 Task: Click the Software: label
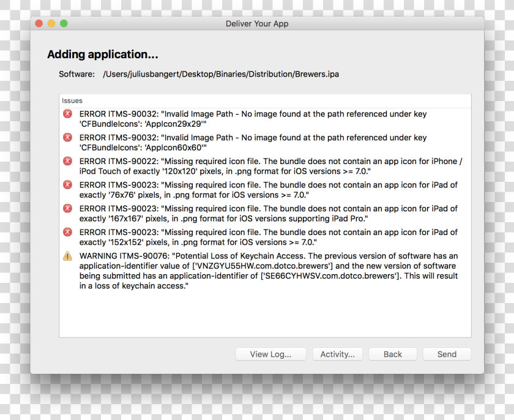click(76, 74)
